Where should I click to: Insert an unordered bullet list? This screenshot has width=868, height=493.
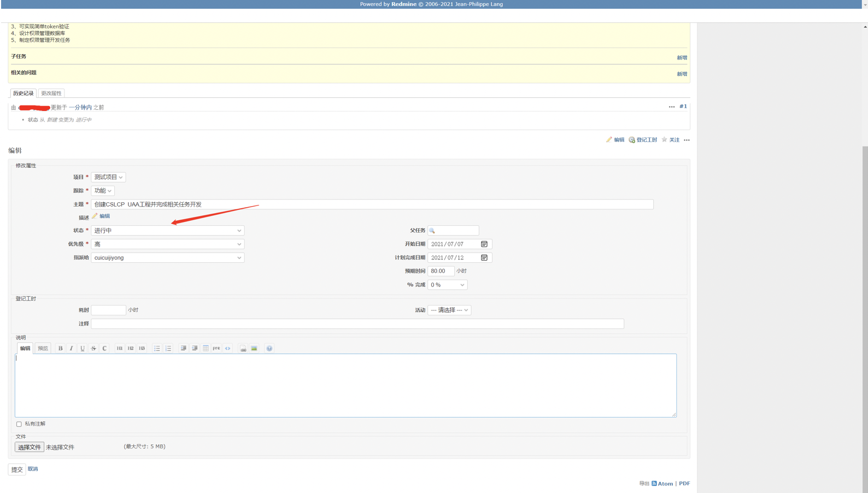coord(157,348)
